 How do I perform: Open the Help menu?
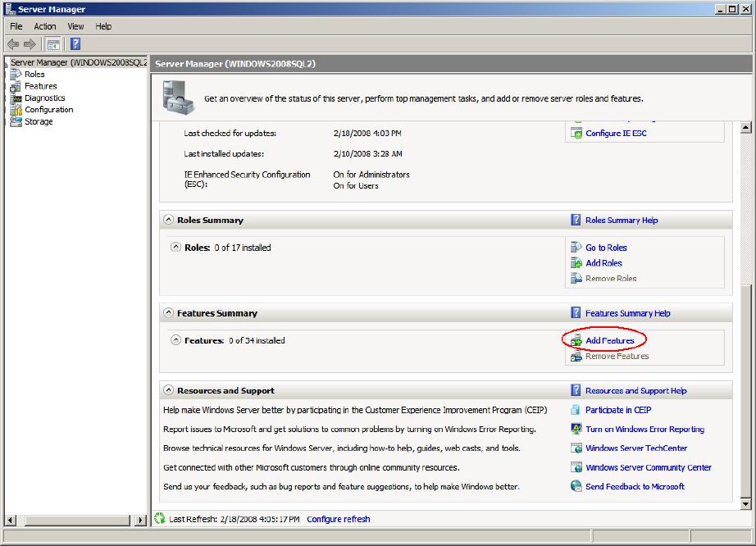(x=103, y=26)
